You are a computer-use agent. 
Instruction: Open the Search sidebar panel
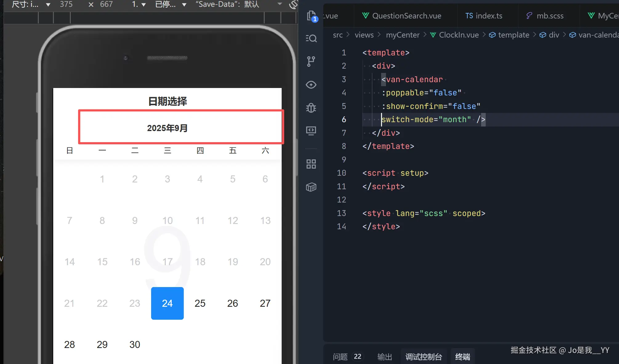(x=311, y=38)
